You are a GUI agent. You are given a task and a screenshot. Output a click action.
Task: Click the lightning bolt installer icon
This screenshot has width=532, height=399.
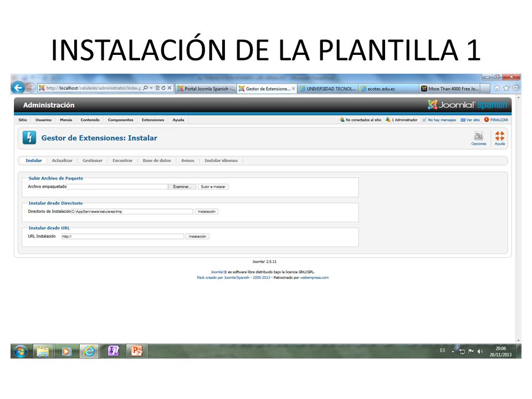[29, 138]
